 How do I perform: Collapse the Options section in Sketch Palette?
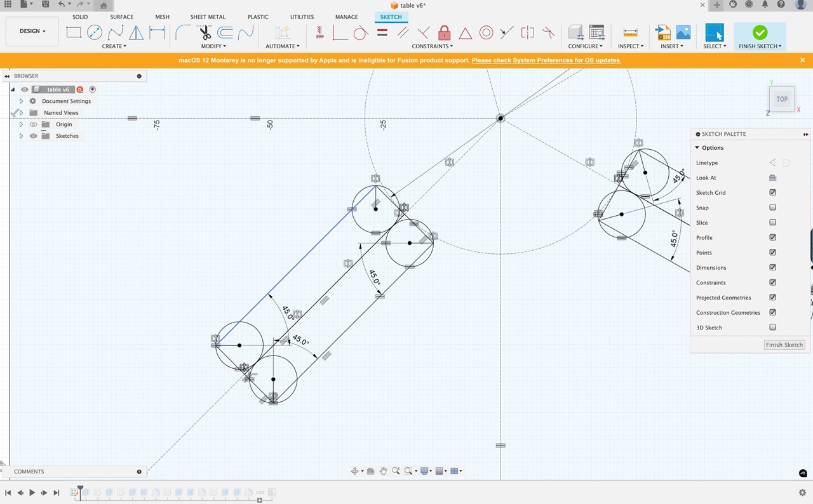(x=697, y=148)
